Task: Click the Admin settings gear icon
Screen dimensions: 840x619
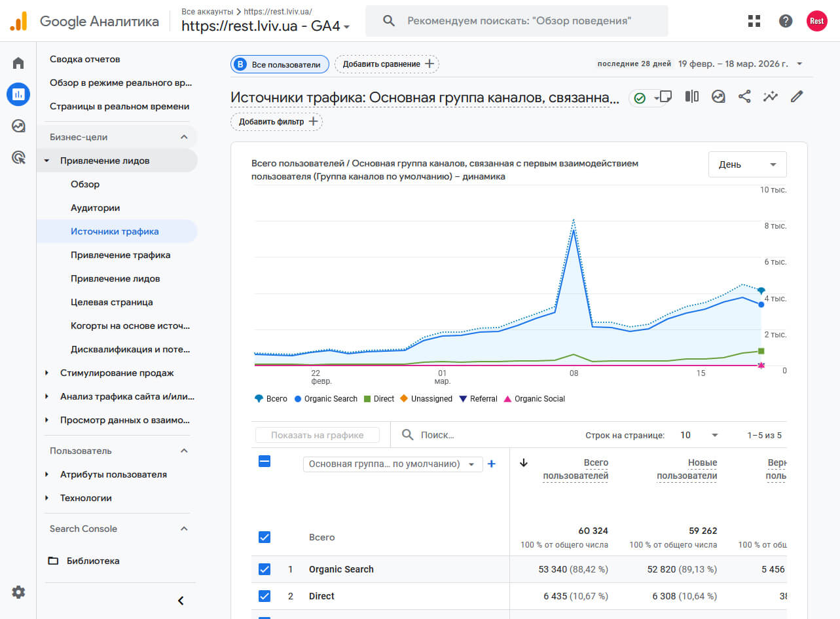Action: tap(18, 592)
